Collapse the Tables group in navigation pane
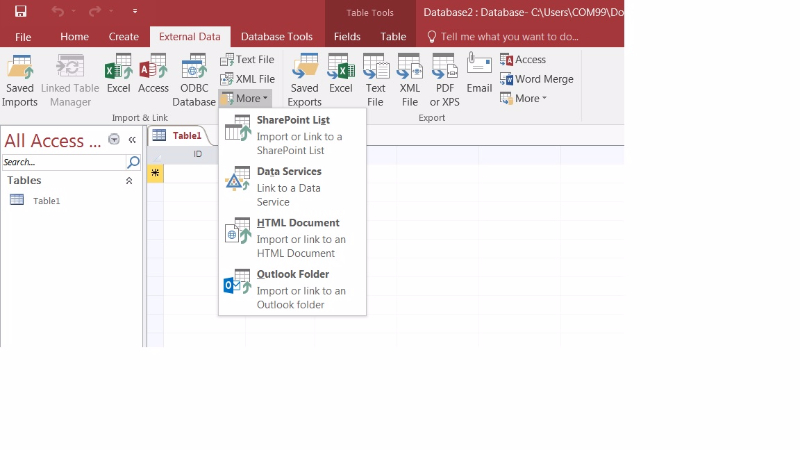Image resolution: width=800 pixels, height=450 pixels. pos(129,181)
